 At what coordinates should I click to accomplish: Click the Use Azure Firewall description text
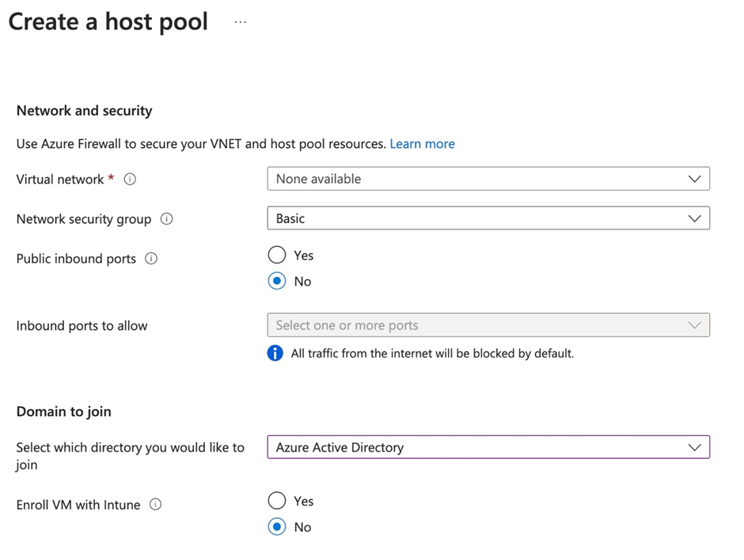point(201,144)
